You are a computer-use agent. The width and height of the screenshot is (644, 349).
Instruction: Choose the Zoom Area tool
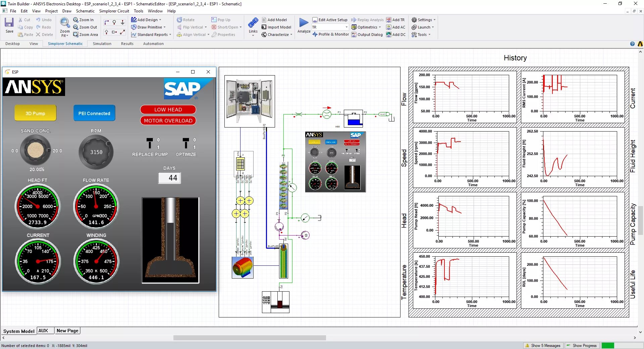tap(86, 35)
